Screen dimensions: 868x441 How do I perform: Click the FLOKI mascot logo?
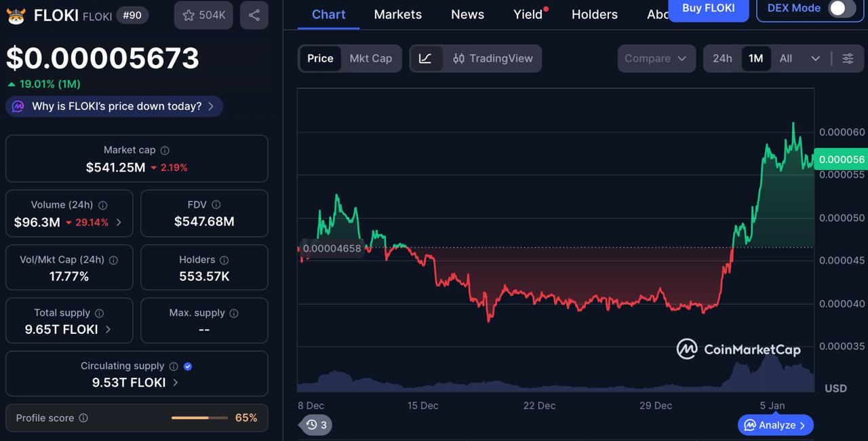coord(16,14)
